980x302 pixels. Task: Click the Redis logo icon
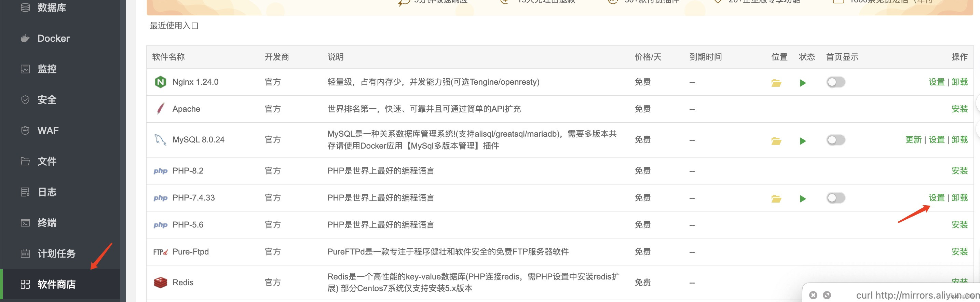coord(161,283)
